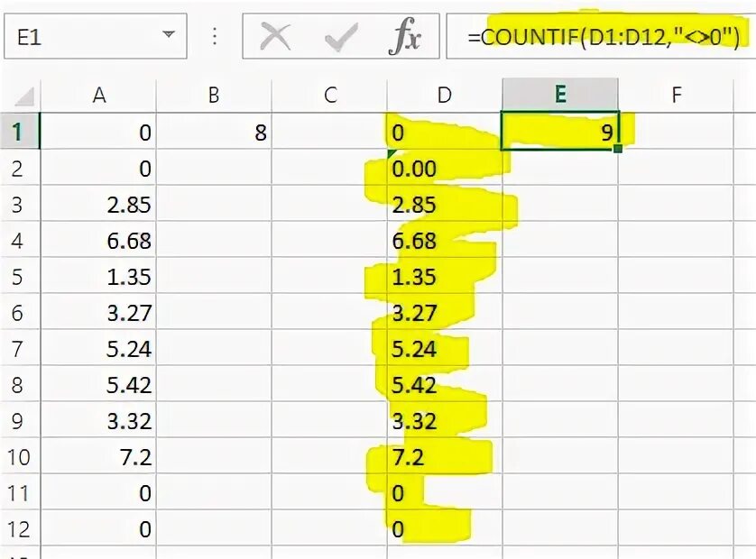
Task: Click the fill handle of cell E1
Action: click(x=618, y=149)
